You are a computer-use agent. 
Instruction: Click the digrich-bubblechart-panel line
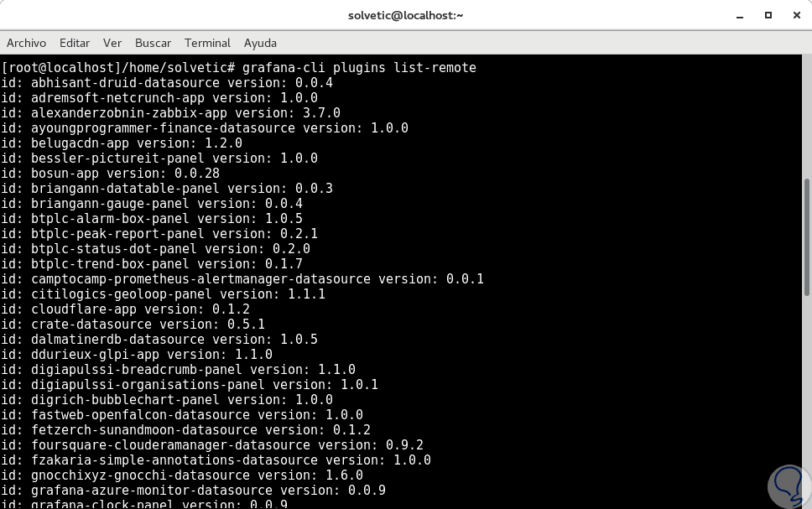(167, 399)
